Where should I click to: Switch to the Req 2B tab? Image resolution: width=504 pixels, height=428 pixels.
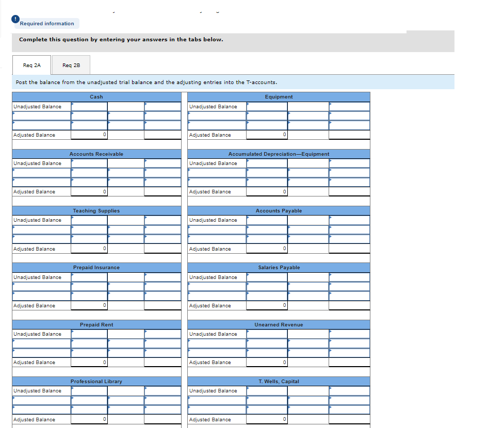tap(71, 65)
